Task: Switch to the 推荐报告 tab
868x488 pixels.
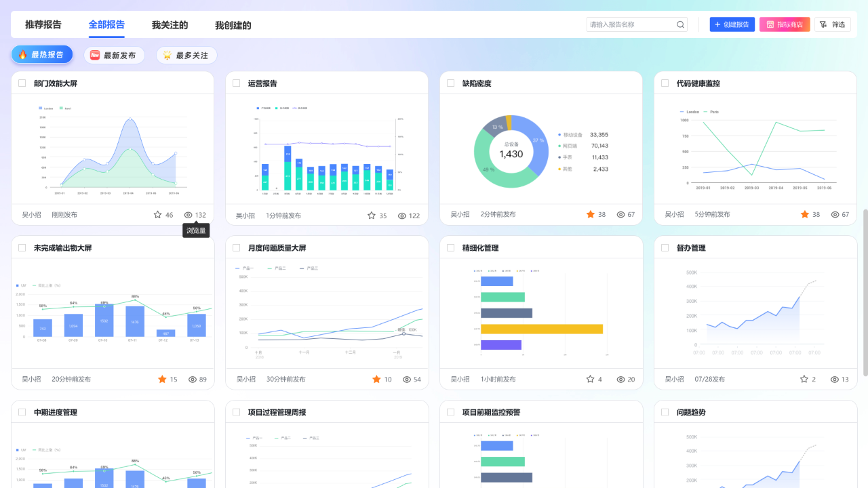Action: [43, 24]
